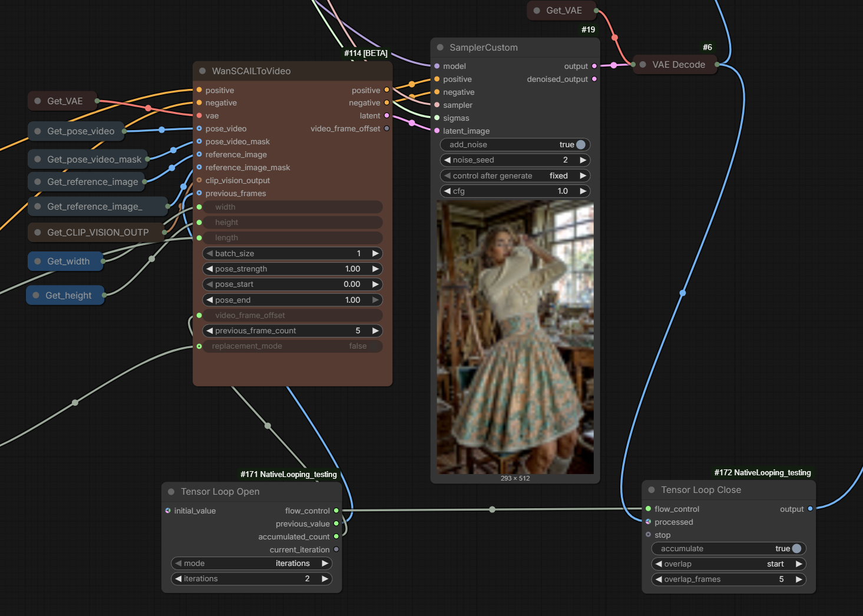Decrease iterations with left arrow

(x=178, y=578)
